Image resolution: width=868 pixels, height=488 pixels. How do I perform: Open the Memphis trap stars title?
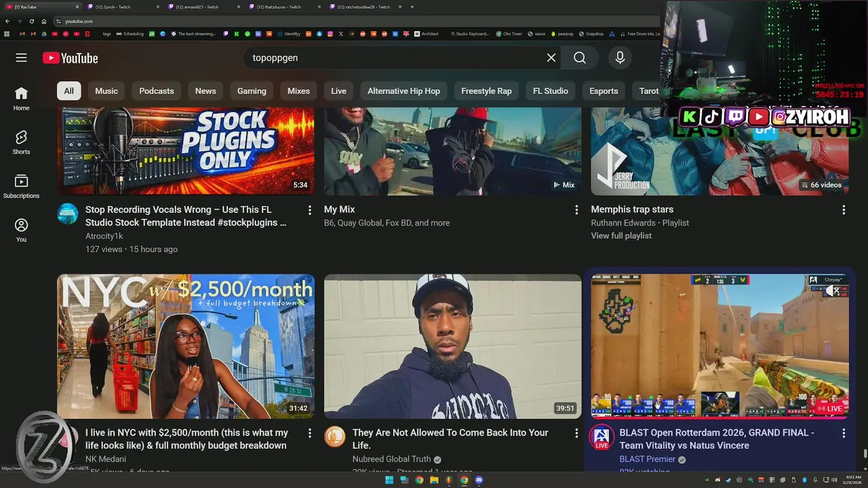coord(632,209)
